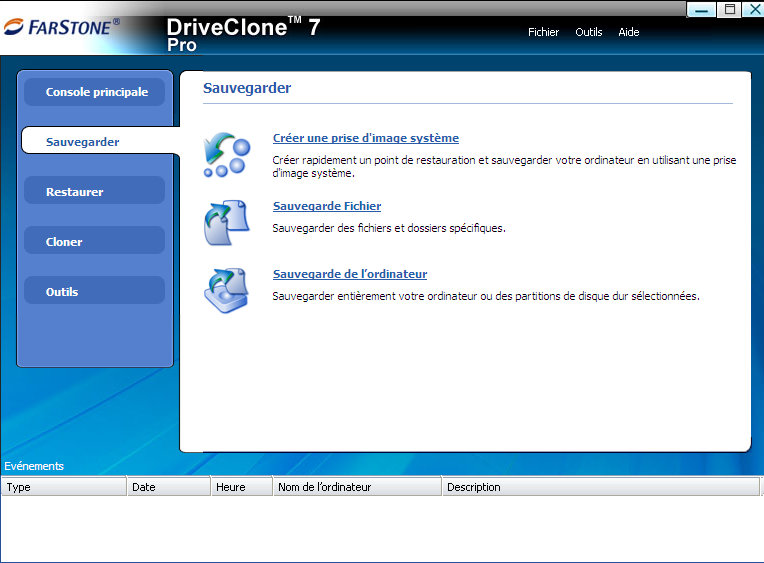Maximize the DriveClone window
764x563 pixels.
point(729,9)
